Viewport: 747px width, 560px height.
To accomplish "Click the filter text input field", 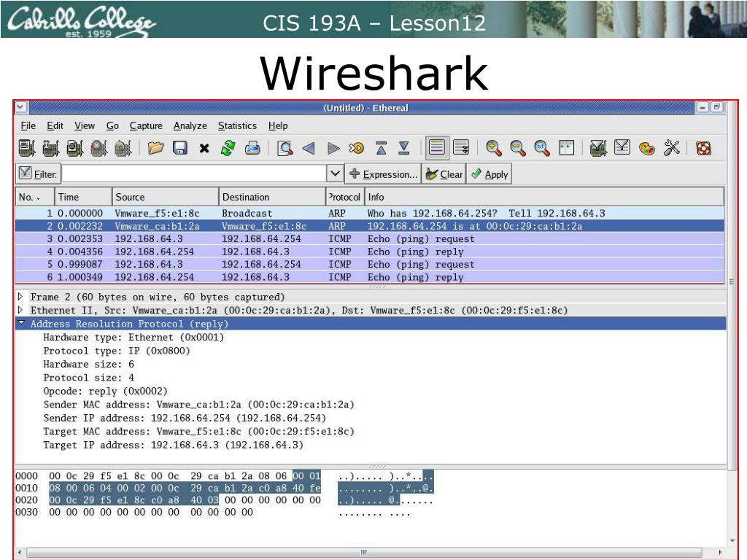I will coord(194,174).
